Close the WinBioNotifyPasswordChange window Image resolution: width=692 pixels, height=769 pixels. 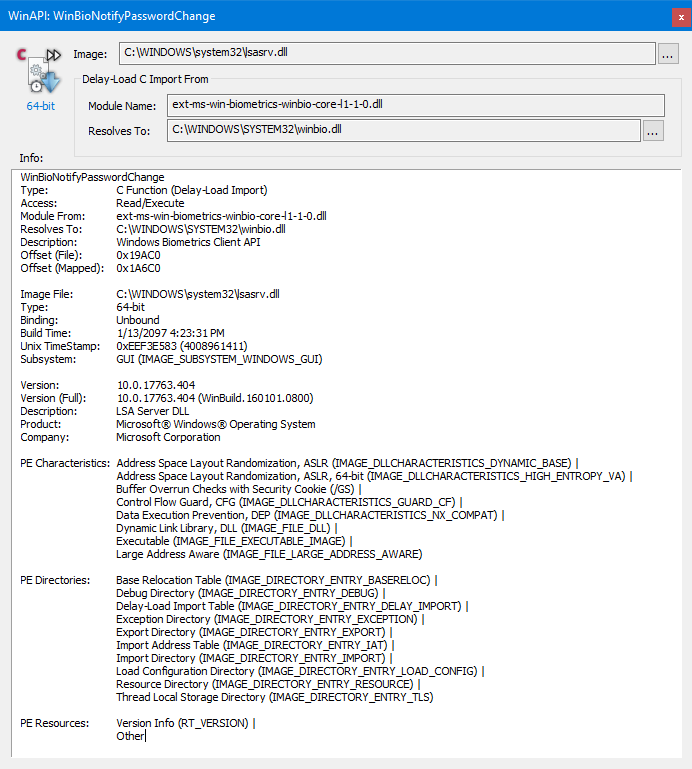click(681, 17)
